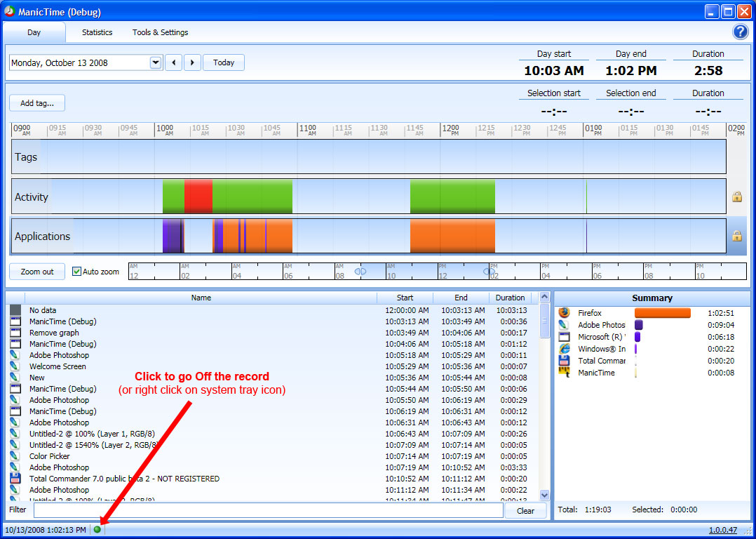The image size is (756, 539).
Task: Click the right zoom range slider handle
Action: (x=489, y=272)
